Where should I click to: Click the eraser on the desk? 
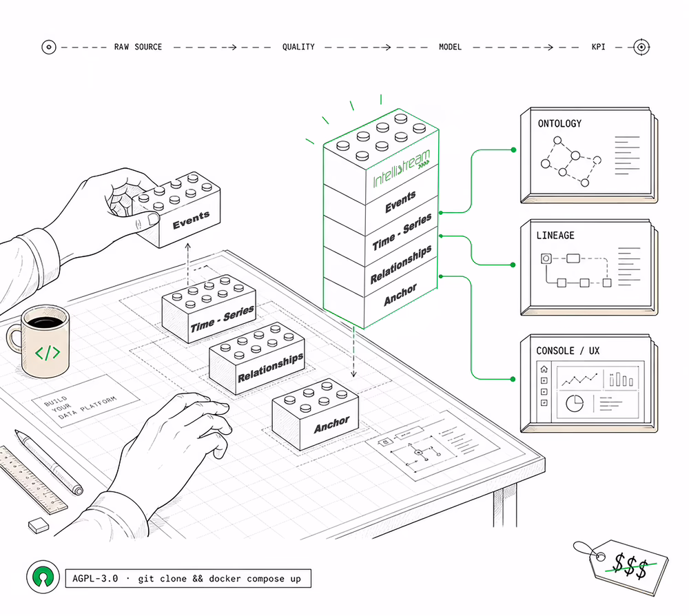(x=39, y=525)
